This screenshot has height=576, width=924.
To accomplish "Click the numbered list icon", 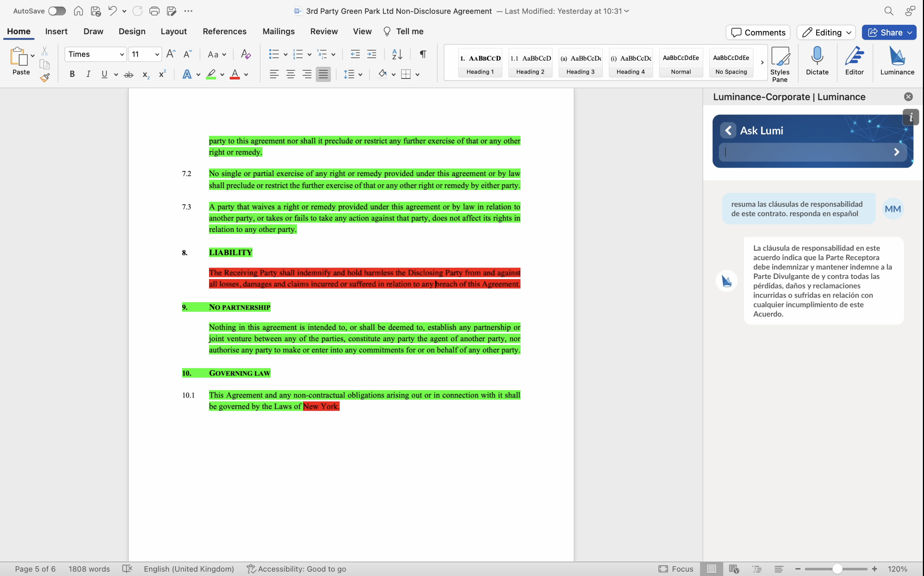I will pyautogui.click(x=298, y=54).
